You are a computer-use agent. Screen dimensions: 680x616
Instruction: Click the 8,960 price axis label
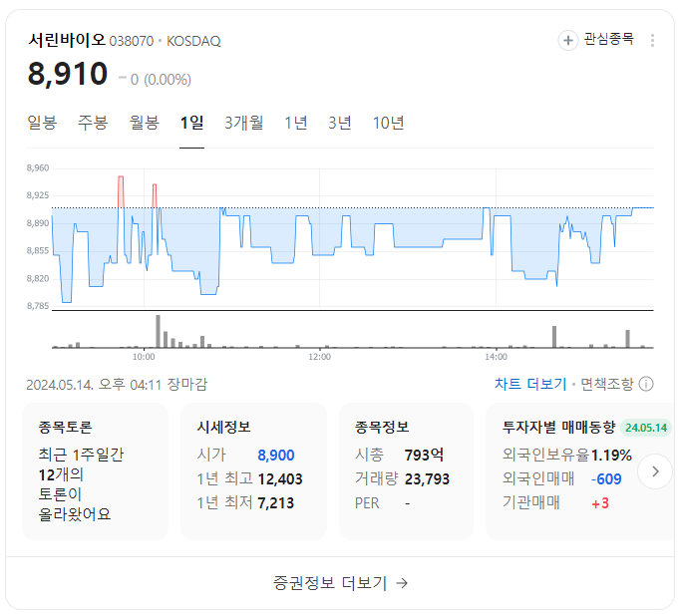pyautogui.click(x=38, y=167)
